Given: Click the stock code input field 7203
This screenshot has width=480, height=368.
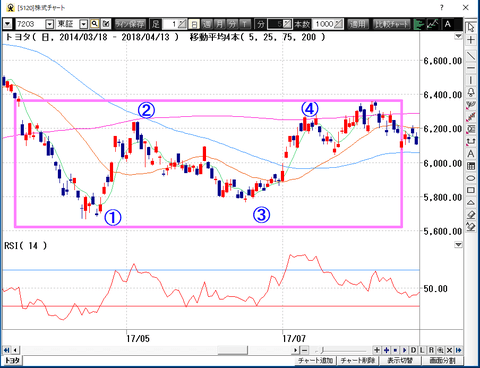Looking at the screenshot, I should pyautogui.click(x=30, y=24).
